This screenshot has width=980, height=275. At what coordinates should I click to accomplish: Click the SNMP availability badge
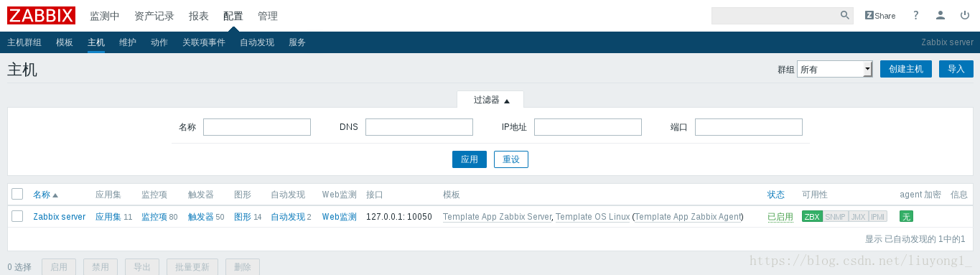835,216
